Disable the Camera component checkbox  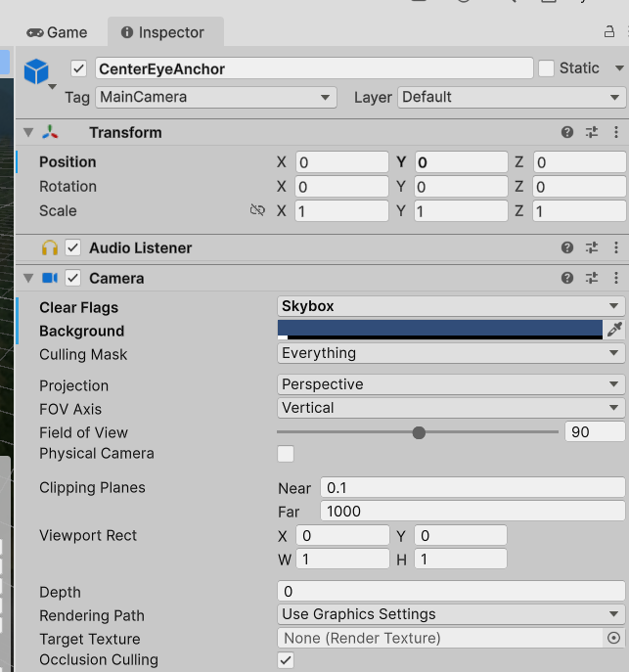tap(72, 278)
